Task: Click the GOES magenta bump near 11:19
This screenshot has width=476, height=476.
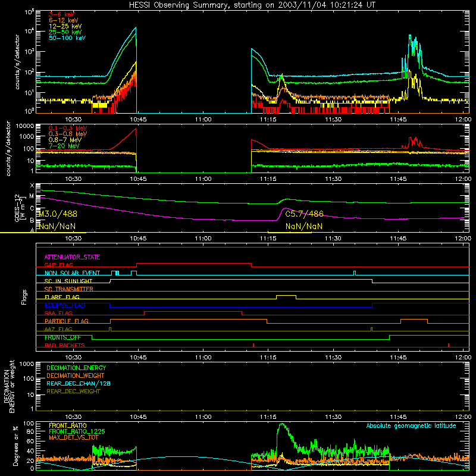Action: click(x=285, y=209)
